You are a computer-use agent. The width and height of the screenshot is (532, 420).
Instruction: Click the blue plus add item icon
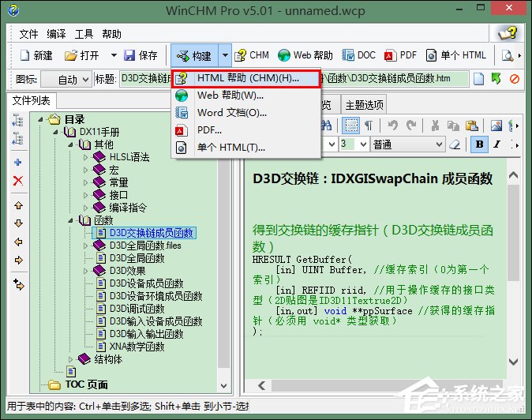(18, 162)
